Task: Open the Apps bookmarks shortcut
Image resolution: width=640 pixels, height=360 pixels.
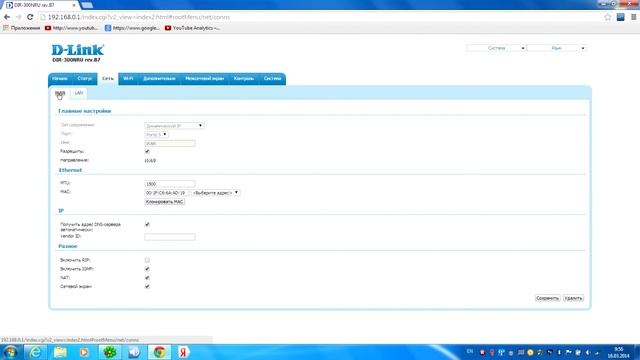Action: (x=22, y=28)
